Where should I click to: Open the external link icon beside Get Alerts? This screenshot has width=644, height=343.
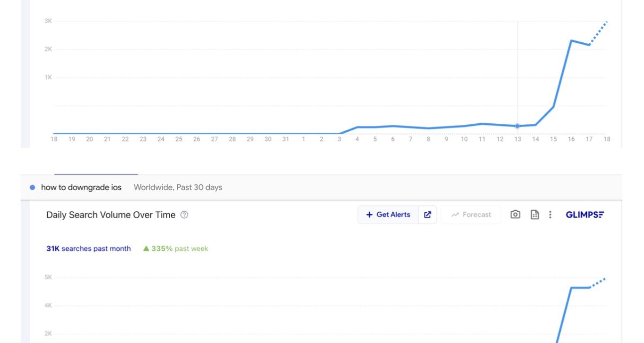tap(428, 214)
